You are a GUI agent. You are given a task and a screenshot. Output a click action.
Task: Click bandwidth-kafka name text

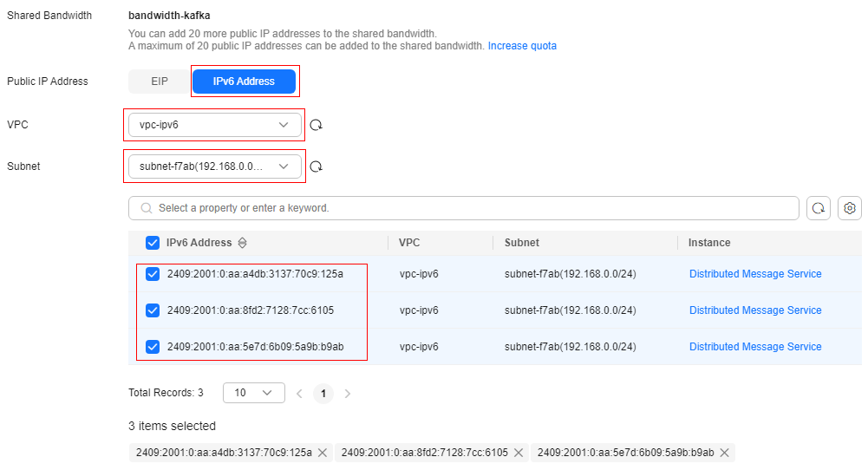tap(169, 16)
